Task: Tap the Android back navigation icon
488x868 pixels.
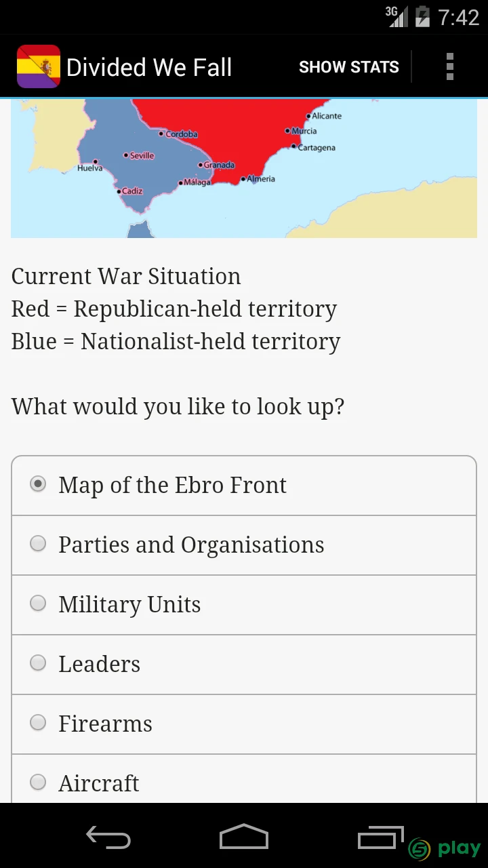Action: (x=108, y=838)
